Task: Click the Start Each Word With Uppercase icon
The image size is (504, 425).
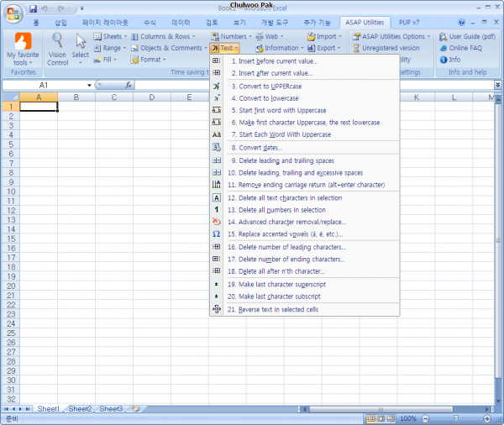Action: [217, 134]
